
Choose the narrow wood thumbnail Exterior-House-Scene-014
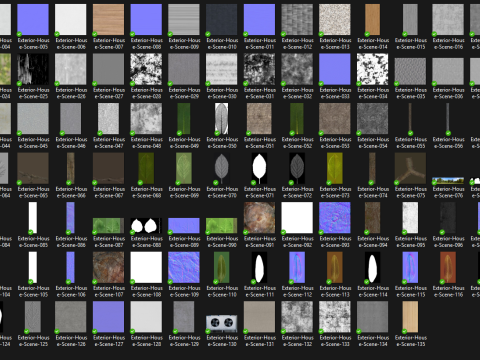point(372,20)
